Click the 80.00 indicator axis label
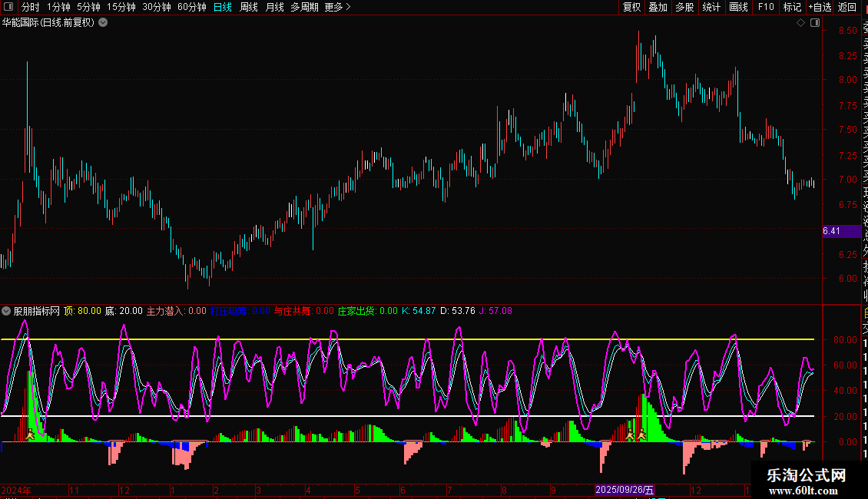The height and width of the screenshot is (499, 868). pyautogui.click(x=845, y=340)
